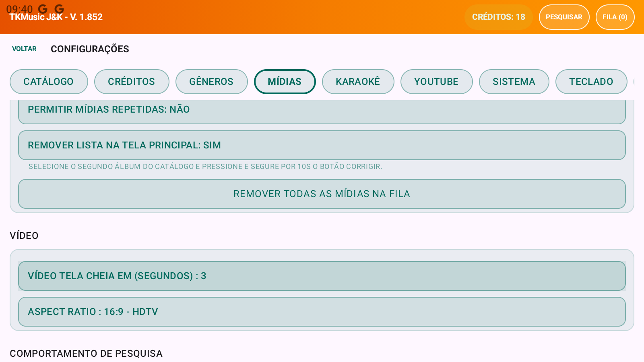The width and height of the screenshot is (644, 362).
Task: Click the Configurações heading
Action: pyautogui.click(x=90, y=49)
